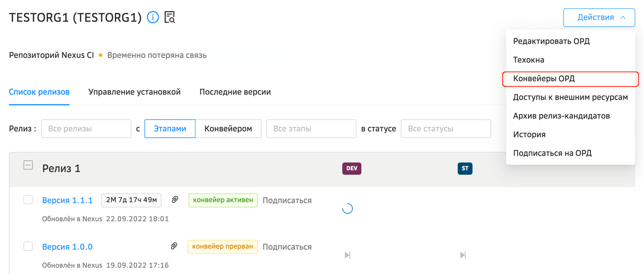The image size is (644, 275).
Task: Select the Этапами filter toggle
Action: [x=170, y=129]
